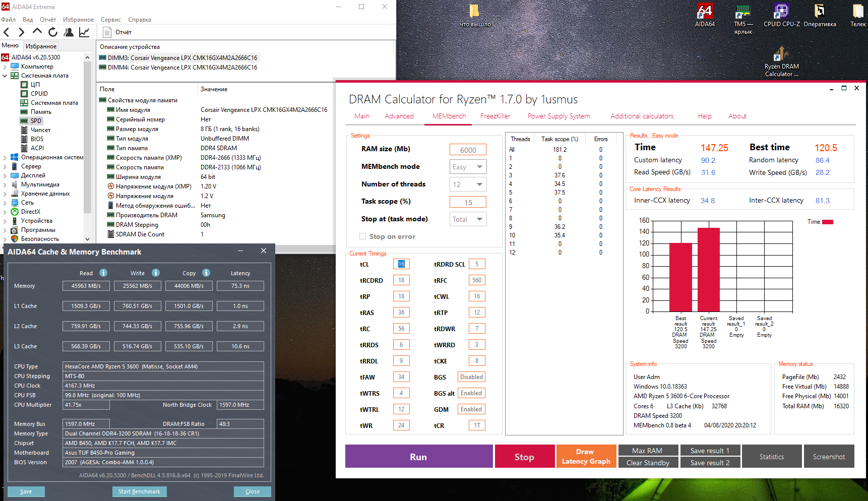Click the ЦП processor icon in tree
This screenshot has width=868, height=501.
pos(24,85)
